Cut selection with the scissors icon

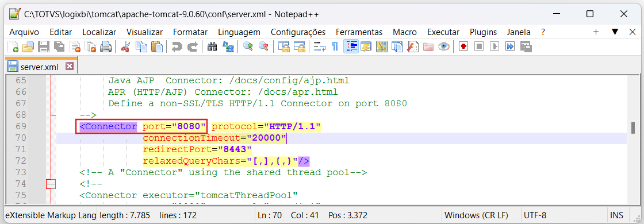[126, 47]
